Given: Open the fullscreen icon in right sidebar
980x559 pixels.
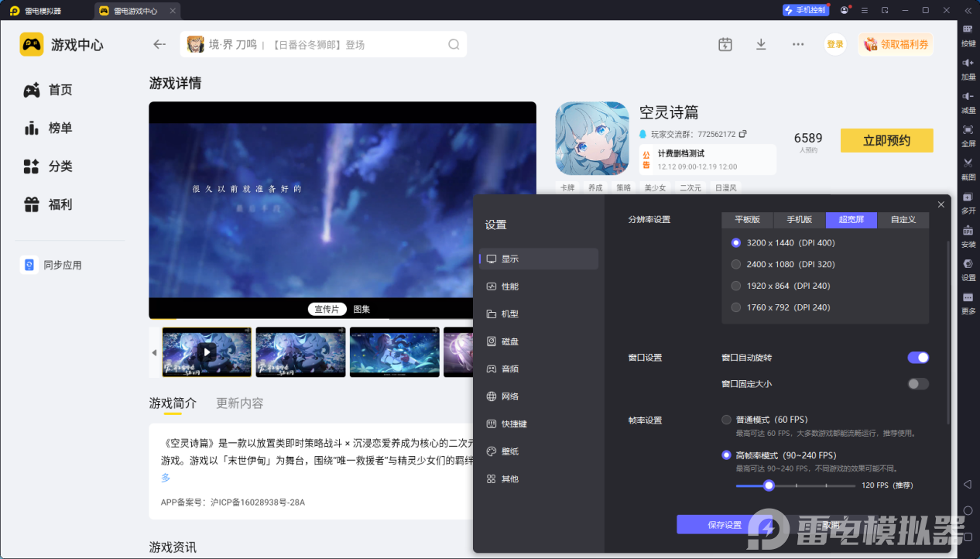Looking at the screenshot, I should [968, 130].
